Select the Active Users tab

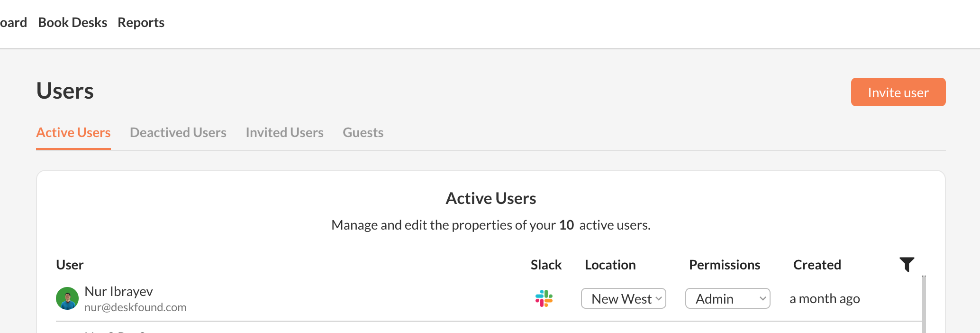(x=73, y=132)
